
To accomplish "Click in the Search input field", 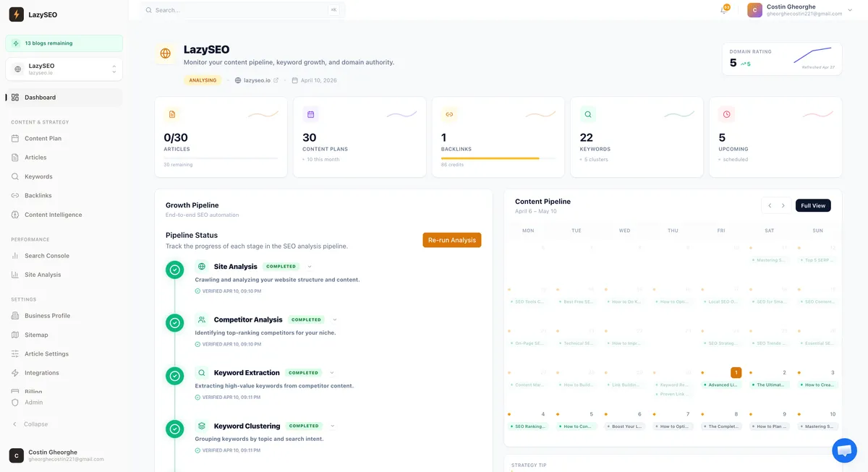I will [x=242, y=10].
